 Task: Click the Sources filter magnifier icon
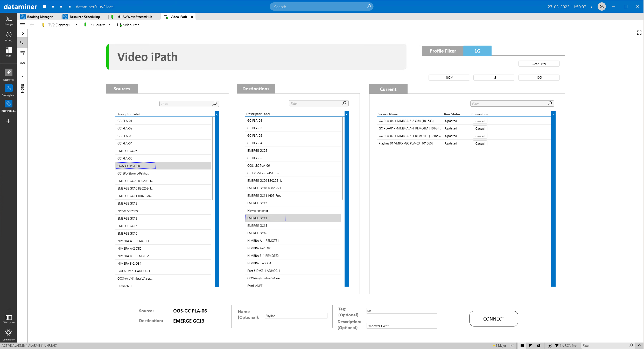(214, 104)
